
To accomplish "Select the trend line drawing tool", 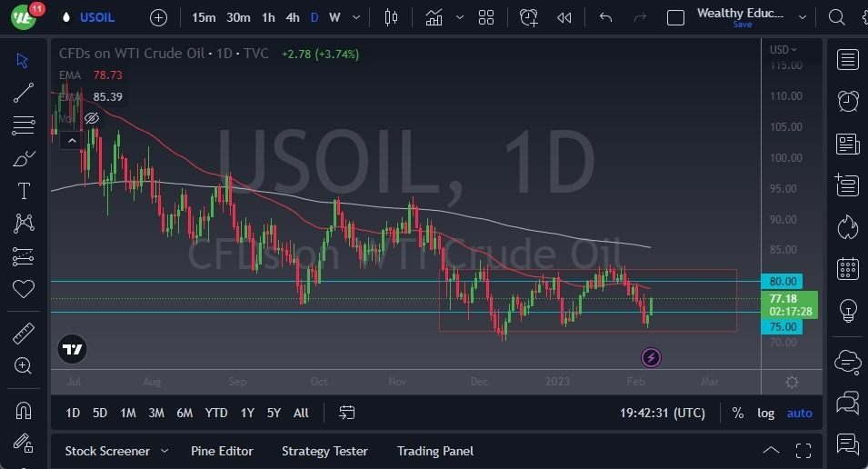I will [x=24, y=93].
